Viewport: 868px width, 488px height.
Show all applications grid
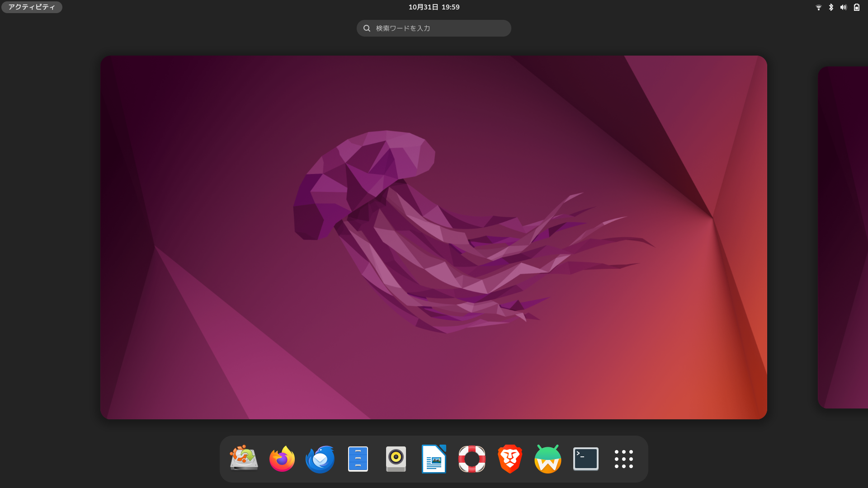tap(624, 459)
